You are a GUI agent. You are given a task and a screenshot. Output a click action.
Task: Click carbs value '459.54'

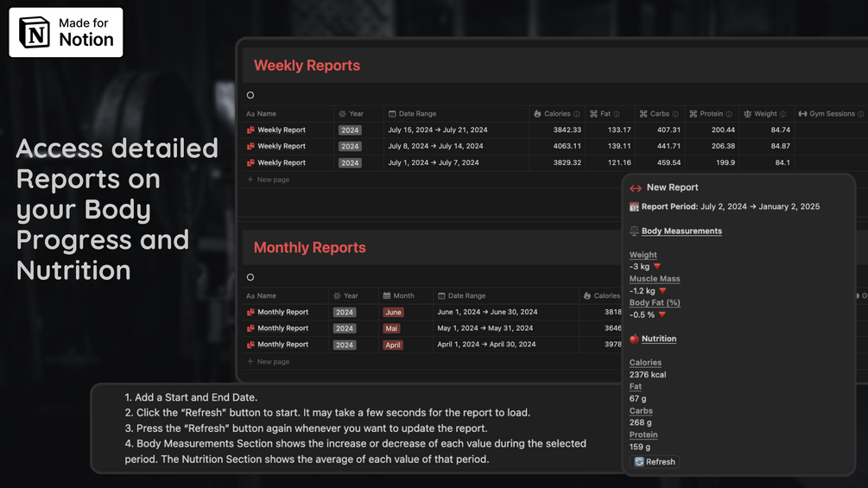[x=668, y=162]
